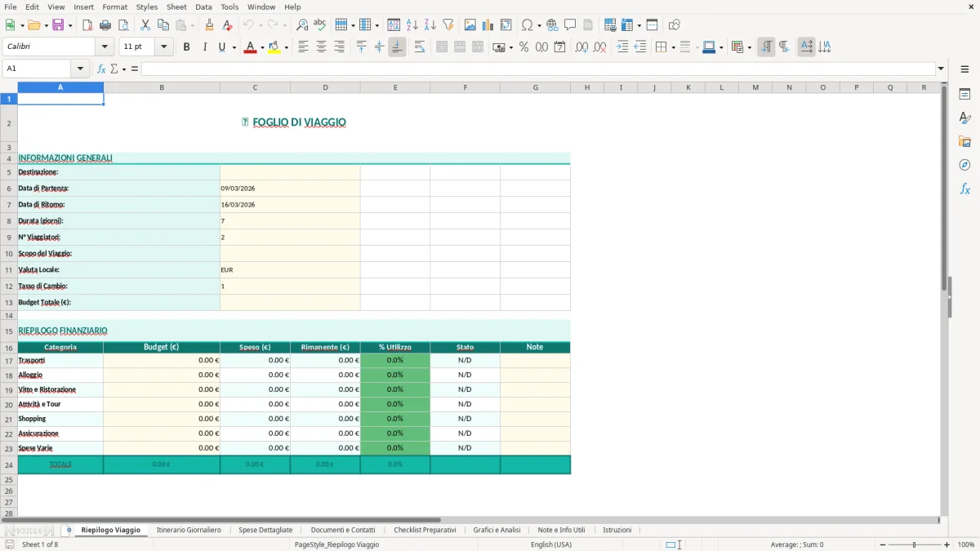Add a decimal place

coord(581,47)
